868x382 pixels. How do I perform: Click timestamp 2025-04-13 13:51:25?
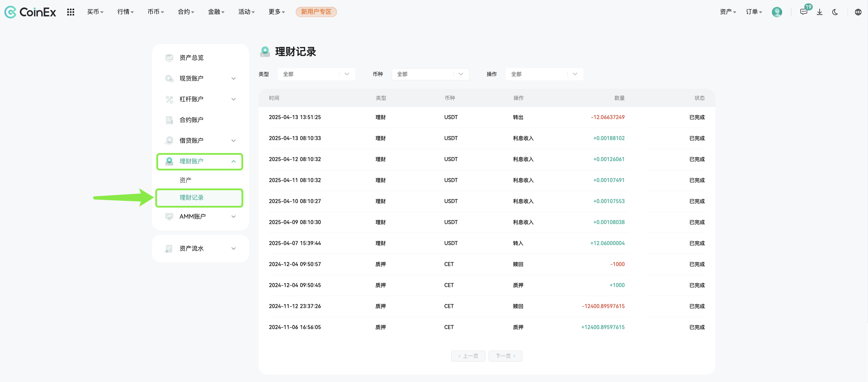[x=295, y=117]
